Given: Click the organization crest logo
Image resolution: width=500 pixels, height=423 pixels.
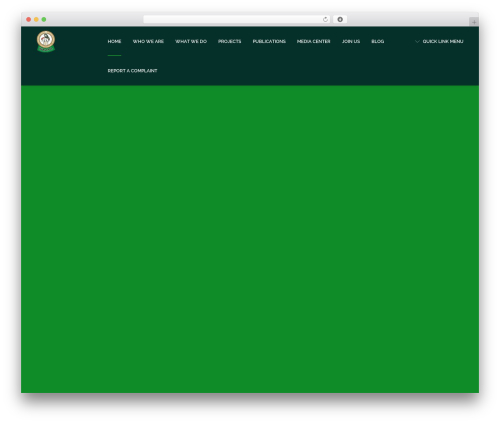Looking at the screenshot, I should (x=46, y=41).
